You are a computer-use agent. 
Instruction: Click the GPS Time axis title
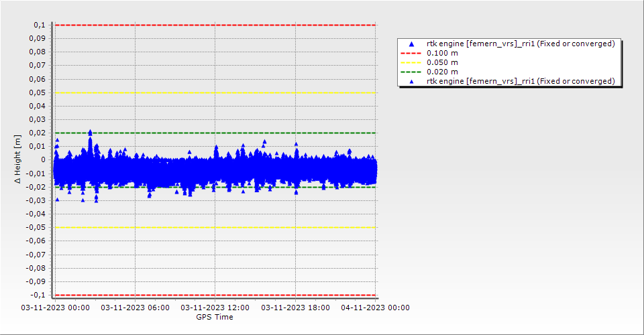[x=215, y=317]
